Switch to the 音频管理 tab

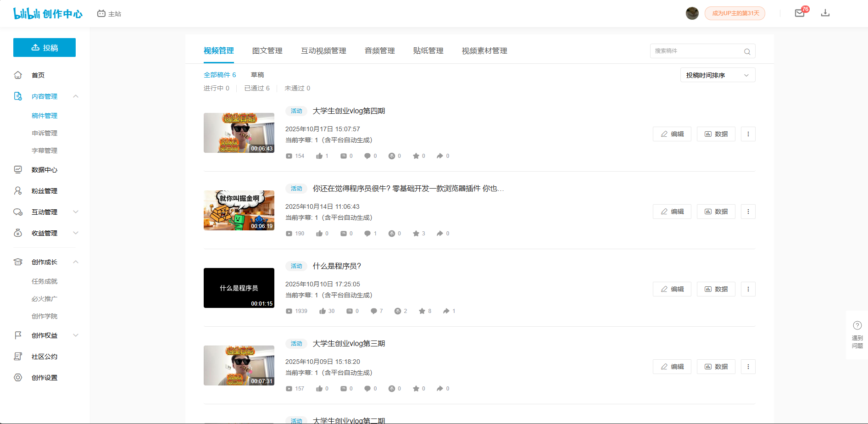pos(379,50)
